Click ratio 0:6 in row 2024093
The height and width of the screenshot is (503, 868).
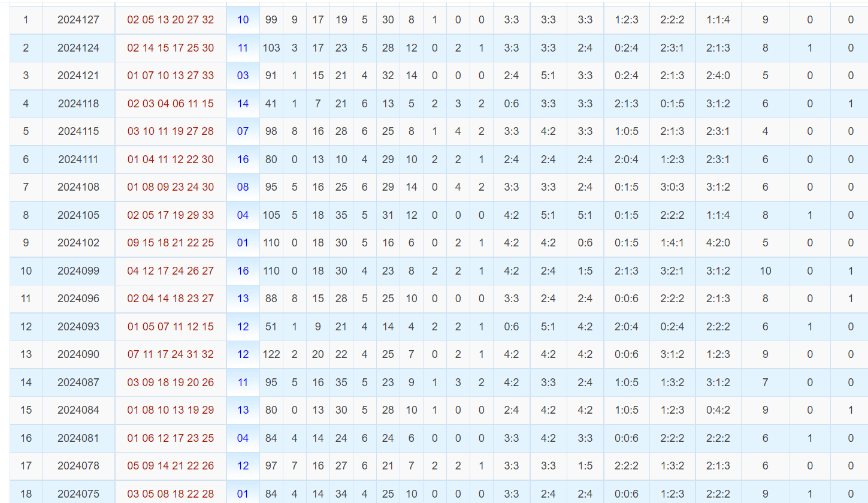512,327
